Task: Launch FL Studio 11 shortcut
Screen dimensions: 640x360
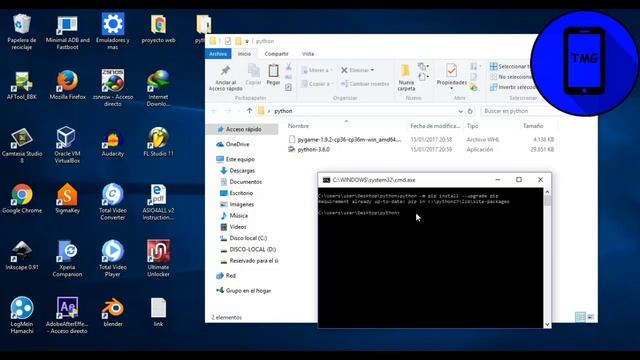Action: pos(158,143)
